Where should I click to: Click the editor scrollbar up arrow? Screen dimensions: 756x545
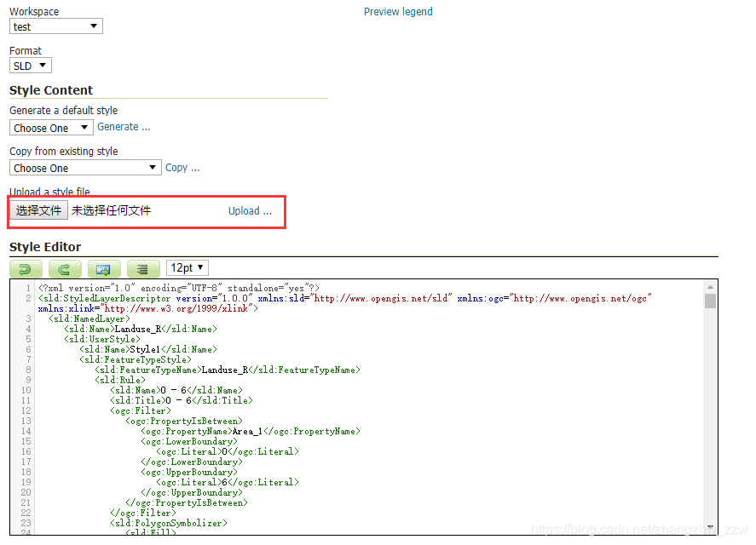(x=710, y=287)
